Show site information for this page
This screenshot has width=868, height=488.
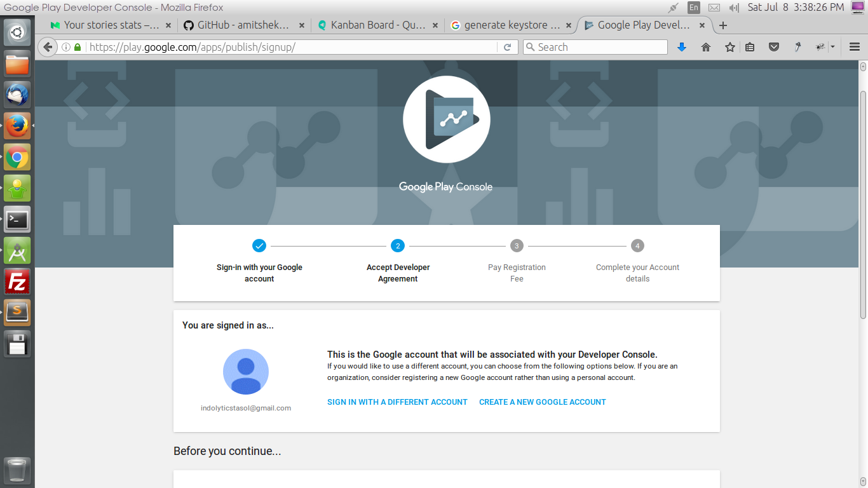tap(65, 47)
